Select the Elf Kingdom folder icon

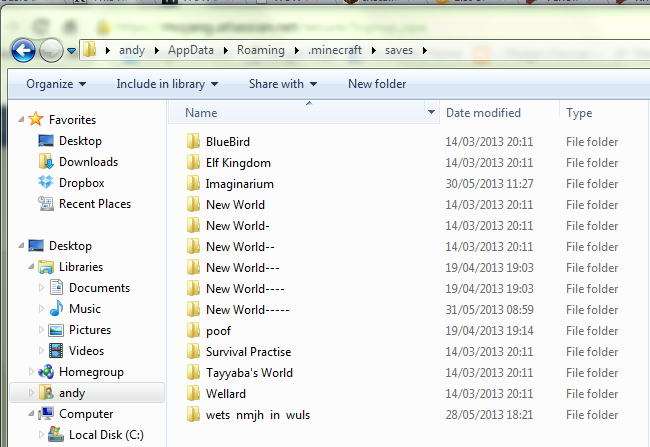193,163
